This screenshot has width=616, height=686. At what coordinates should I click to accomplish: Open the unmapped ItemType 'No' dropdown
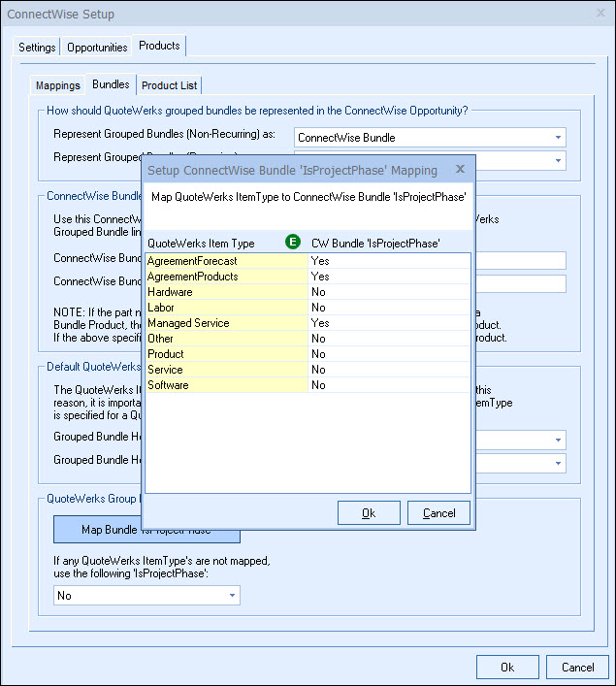pyautogui.click(x=146, y=596)
